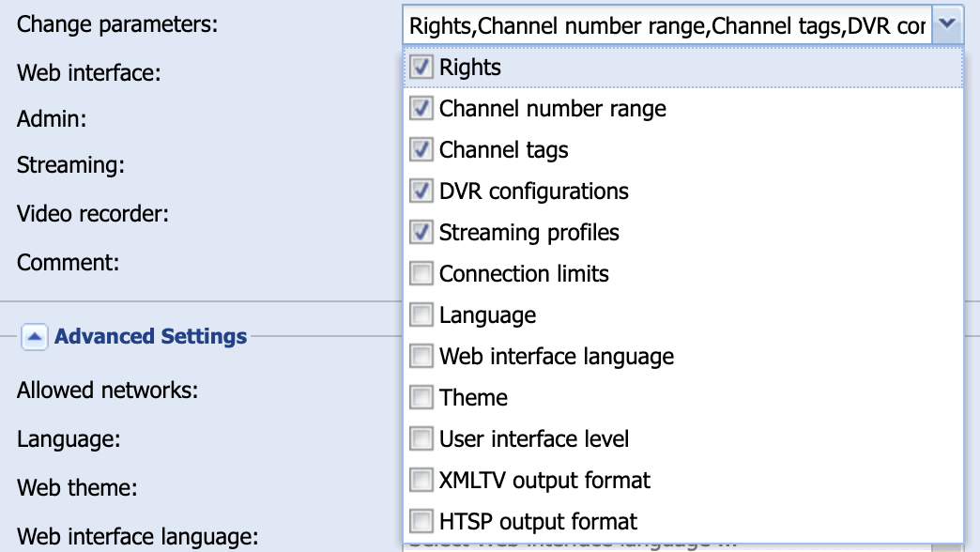Screen dimensions: 980x552
Task: Deselect DVR configurations checkbox
Action: 421,192
